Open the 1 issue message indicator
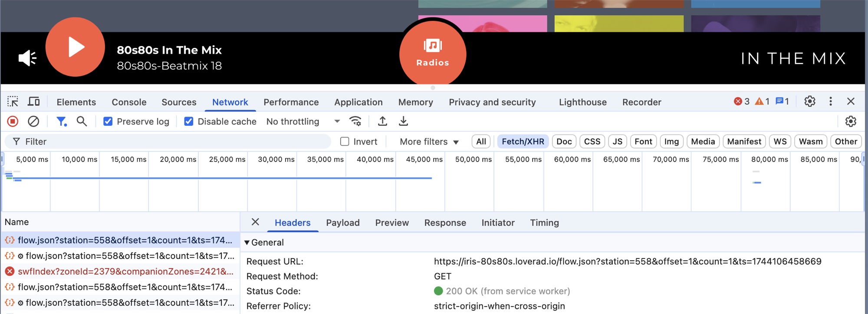868x314 pixels. [782, 101]
